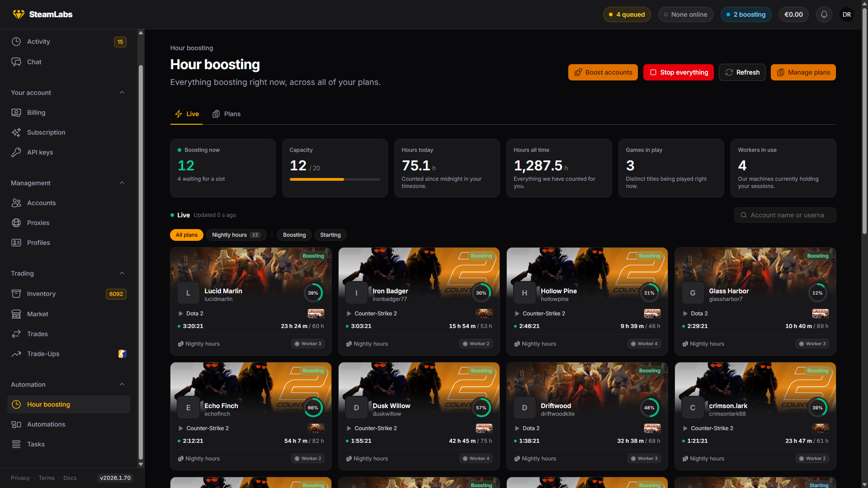Go to Billing page
The image size is (868, 488).
click(x=69, y=113)
